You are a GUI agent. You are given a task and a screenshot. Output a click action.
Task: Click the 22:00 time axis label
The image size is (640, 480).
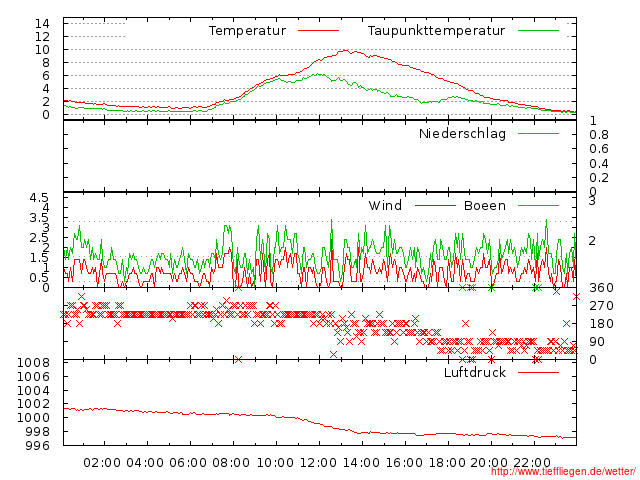[x=532, y=463]
